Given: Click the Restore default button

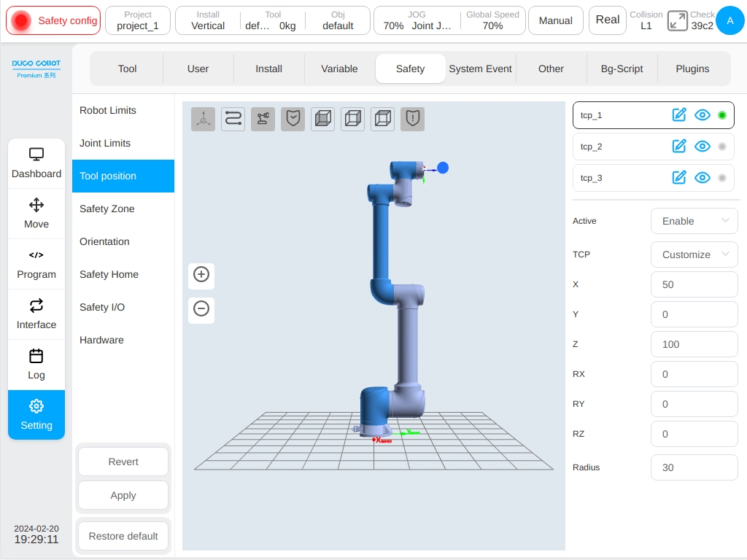Looking at the screenshot, I should (123, 536).
